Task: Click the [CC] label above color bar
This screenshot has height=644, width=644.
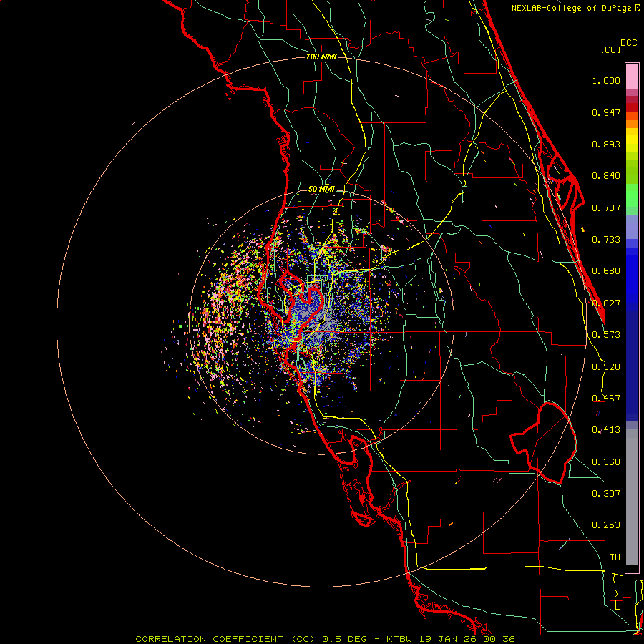Action: pos(610,49)
